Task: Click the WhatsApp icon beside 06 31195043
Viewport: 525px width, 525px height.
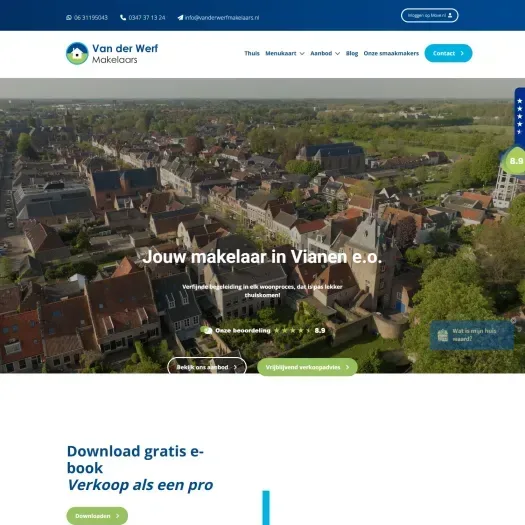Action: click(x=69, y=17)
